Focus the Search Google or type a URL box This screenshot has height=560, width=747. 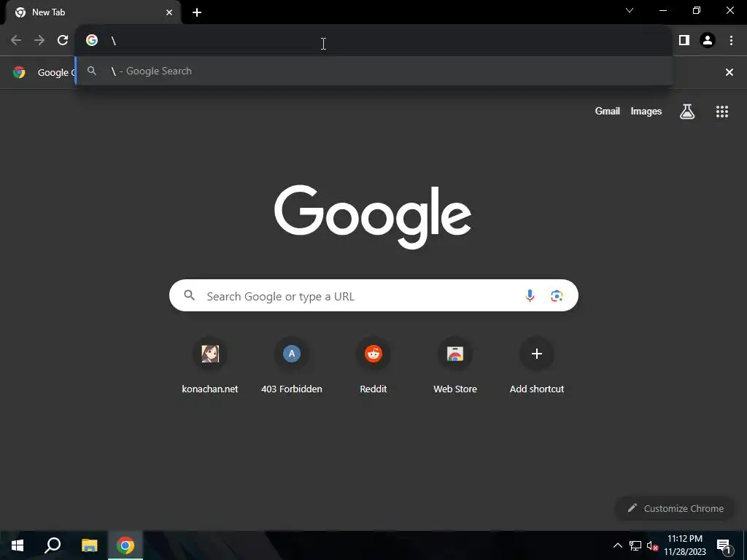click(x=373, y=296)
